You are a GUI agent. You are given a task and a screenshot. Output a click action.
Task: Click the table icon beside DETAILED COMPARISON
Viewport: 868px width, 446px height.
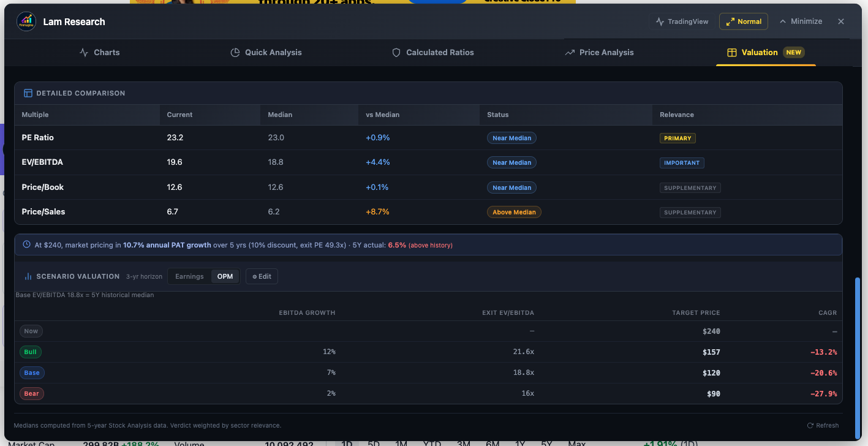(28, 93)
